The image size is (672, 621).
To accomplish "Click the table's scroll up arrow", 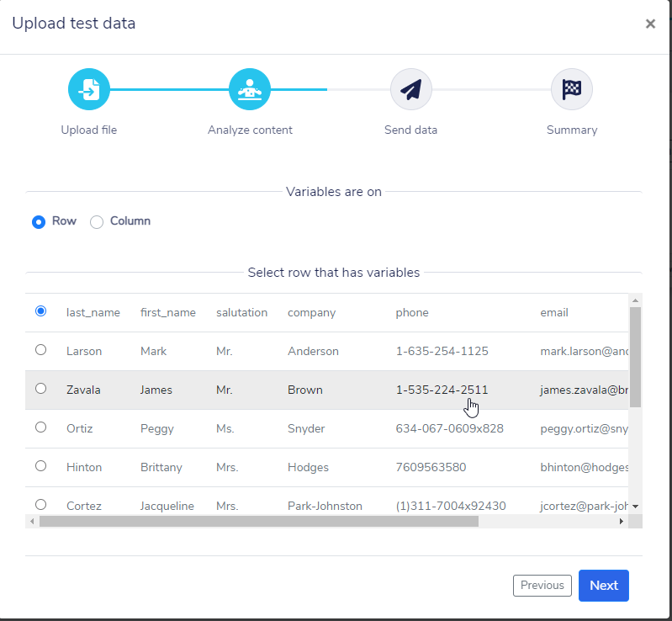I will pos(635,300).
